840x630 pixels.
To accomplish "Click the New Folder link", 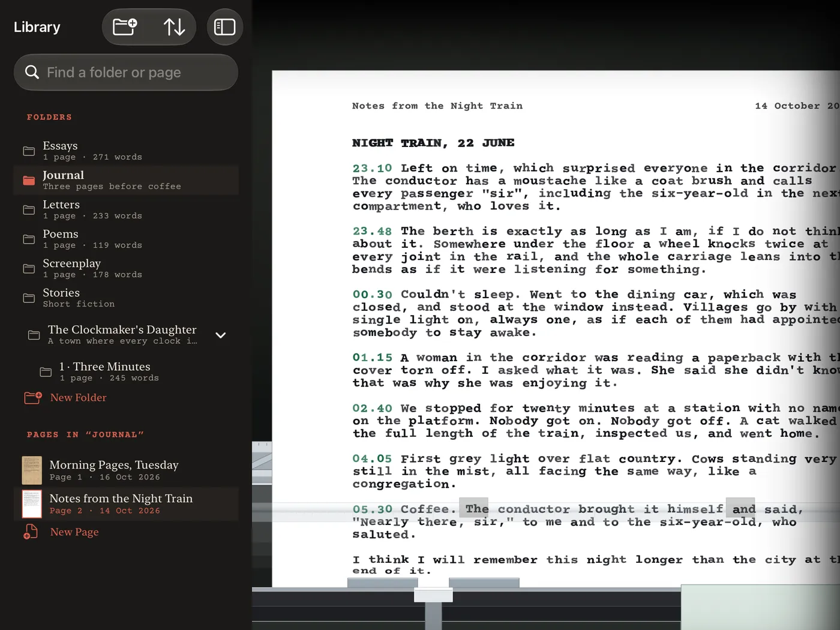I will tap(79, 398).
